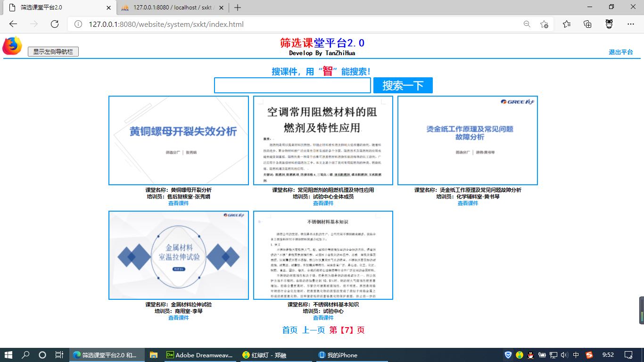Click the browser Back arrow
This screenshot has height=362, width=644.
pyautogui.click(x=13, y=24)
